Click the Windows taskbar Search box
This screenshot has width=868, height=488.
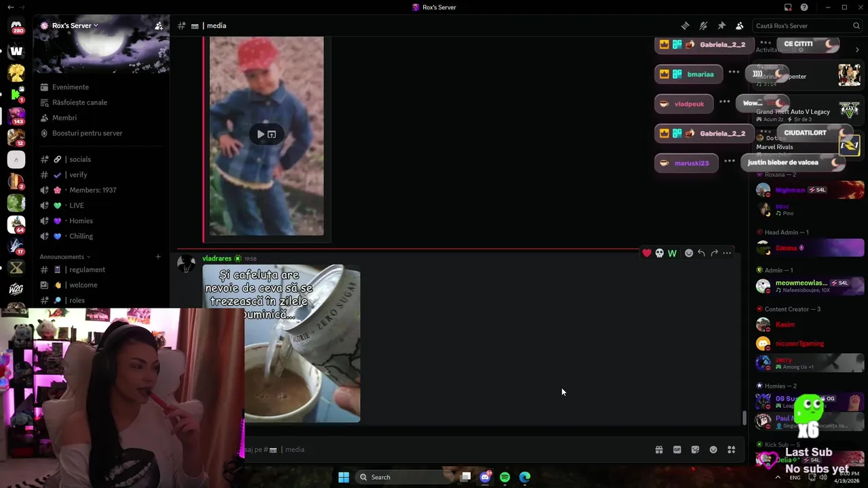click(403, 477)
